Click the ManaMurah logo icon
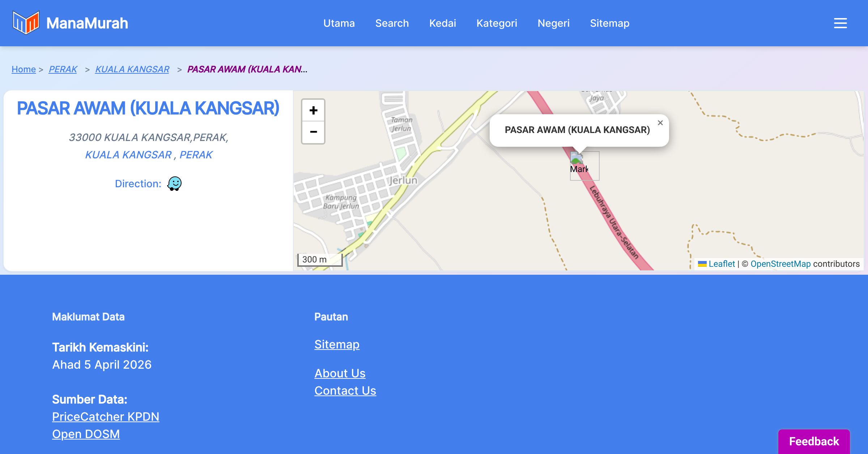868x454 pixels. click(26, 23)
